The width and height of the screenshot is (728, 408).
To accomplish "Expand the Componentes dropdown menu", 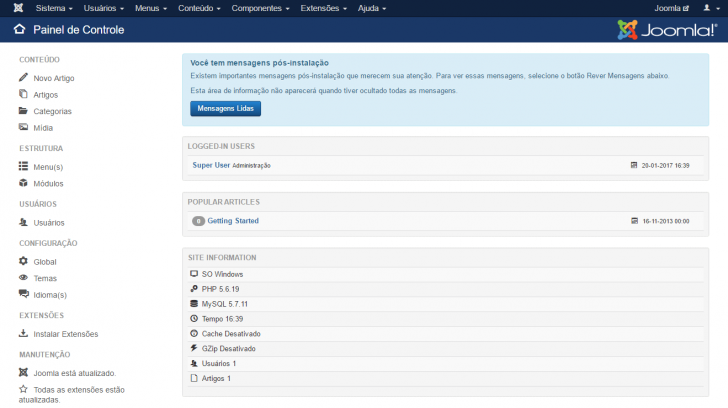I will coord(260,8).
